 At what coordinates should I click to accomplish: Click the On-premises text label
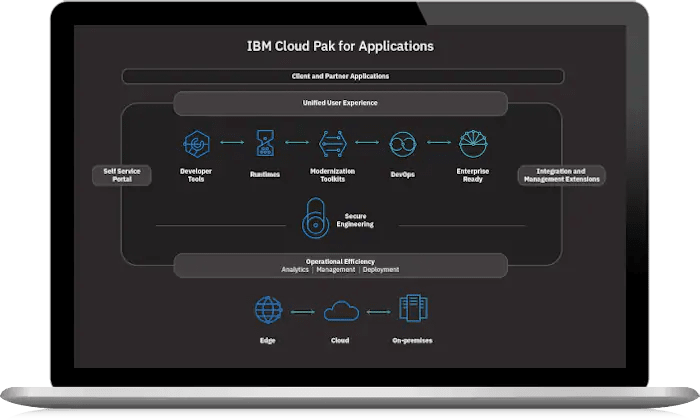412,341
